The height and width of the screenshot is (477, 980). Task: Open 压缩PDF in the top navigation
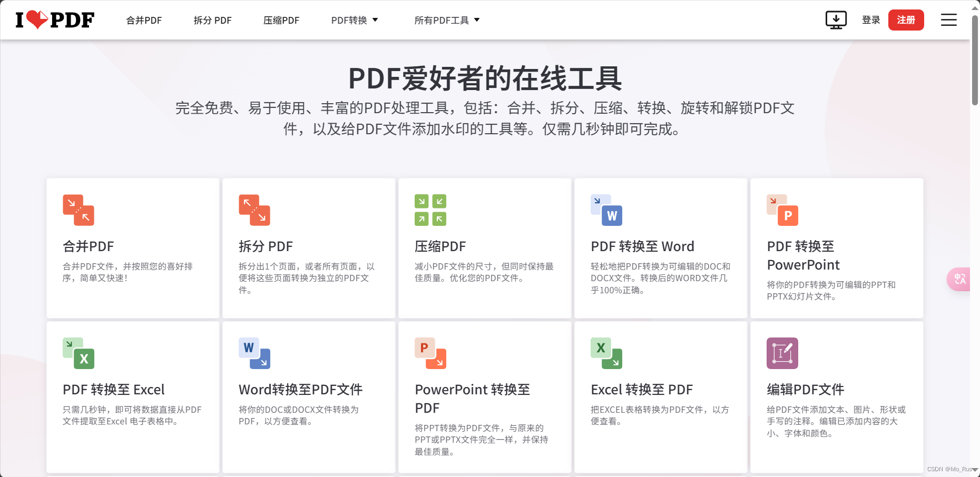click(281, 20)
